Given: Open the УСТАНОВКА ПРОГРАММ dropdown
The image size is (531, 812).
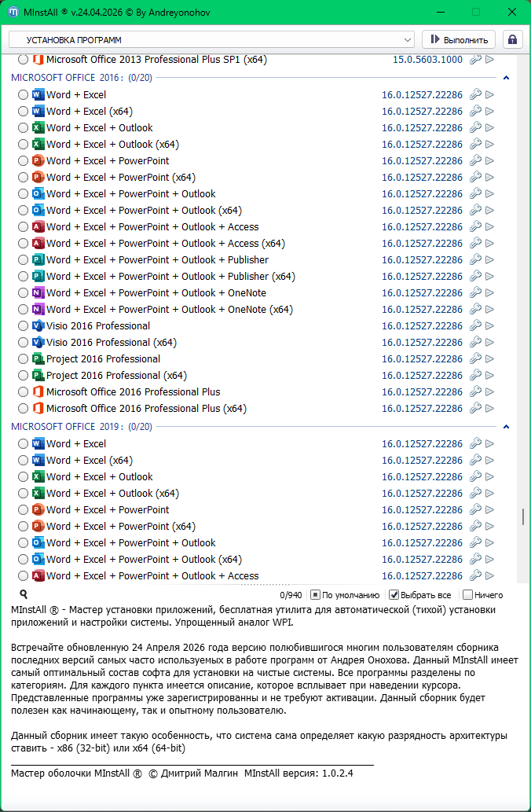Looking at the screenshot, I should click(408, 39).
